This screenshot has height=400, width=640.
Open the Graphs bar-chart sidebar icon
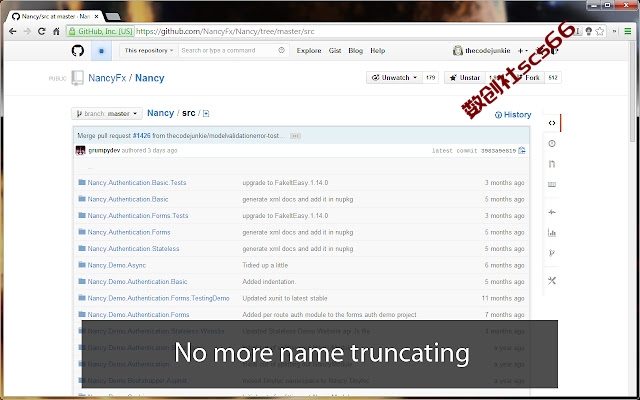click(552, 233)
